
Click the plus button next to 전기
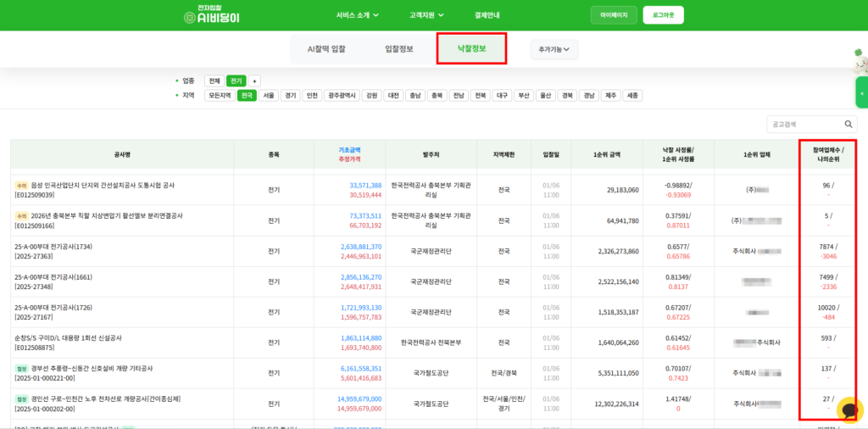(x=254, y=81)
